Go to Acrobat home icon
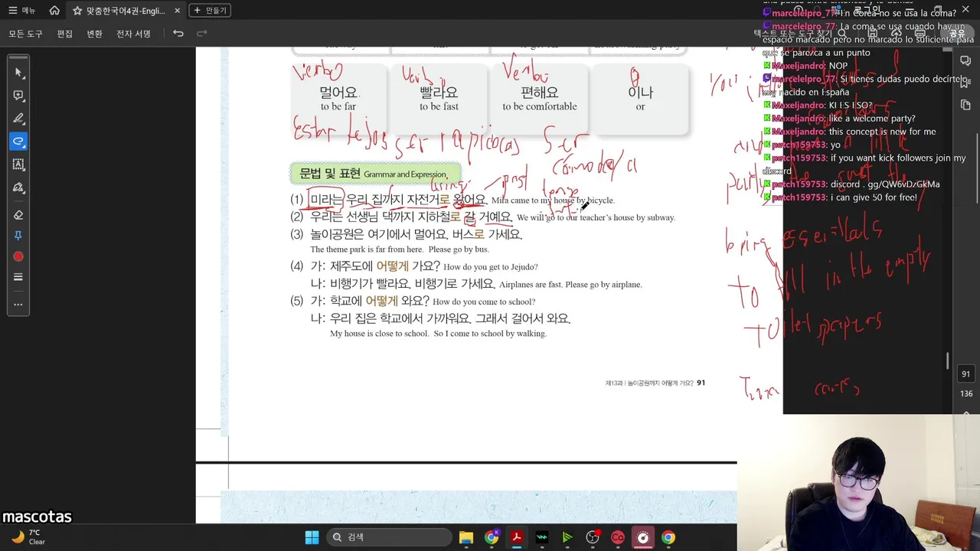This screenshot has height=551, width=980. point(54,11)
